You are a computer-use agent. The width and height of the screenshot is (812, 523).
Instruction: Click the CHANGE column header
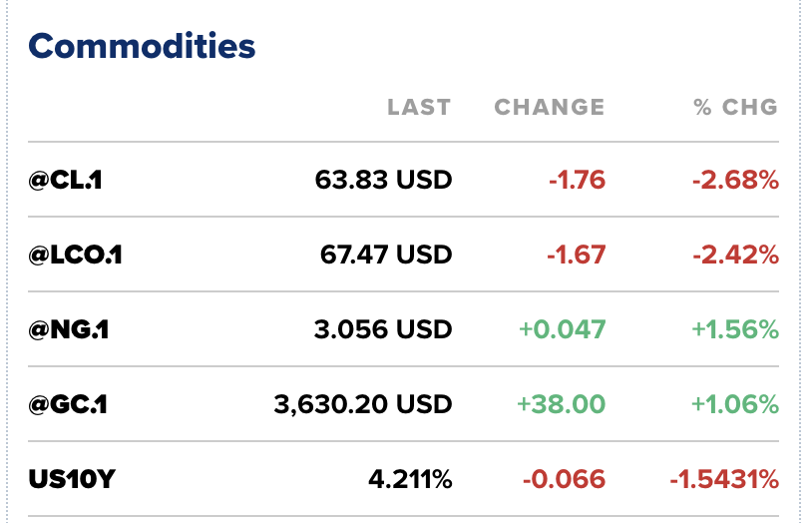pos(550,107)
